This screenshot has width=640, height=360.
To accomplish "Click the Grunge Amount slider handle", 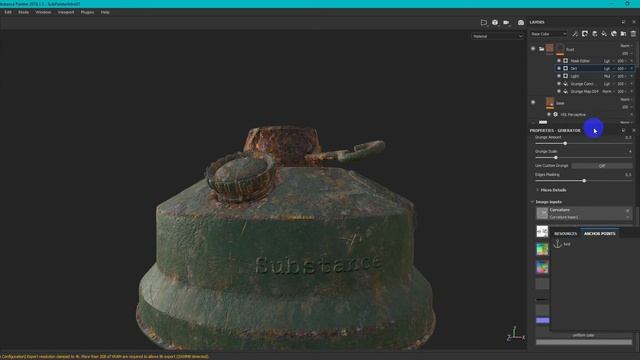I will (x=565, y=143).
